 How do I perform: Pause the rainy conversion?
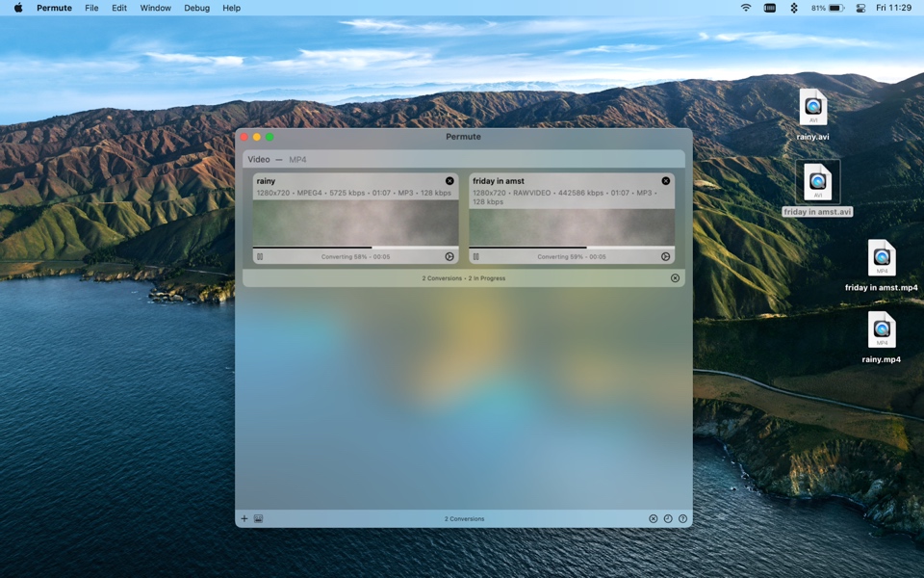260,257
